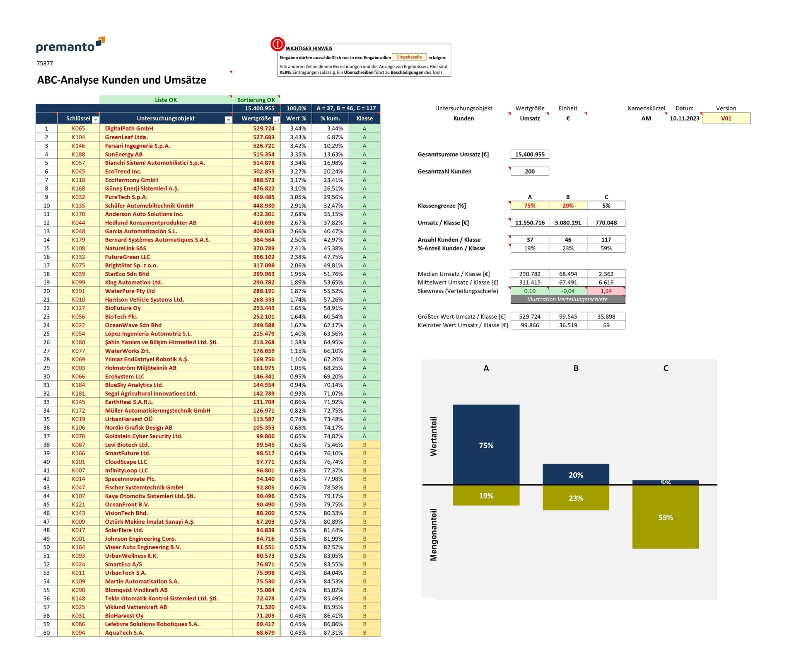Screen dimensions: 806x672
Task: Select the class A limit cell showing 75%
Action: click(x=530, y=206)
